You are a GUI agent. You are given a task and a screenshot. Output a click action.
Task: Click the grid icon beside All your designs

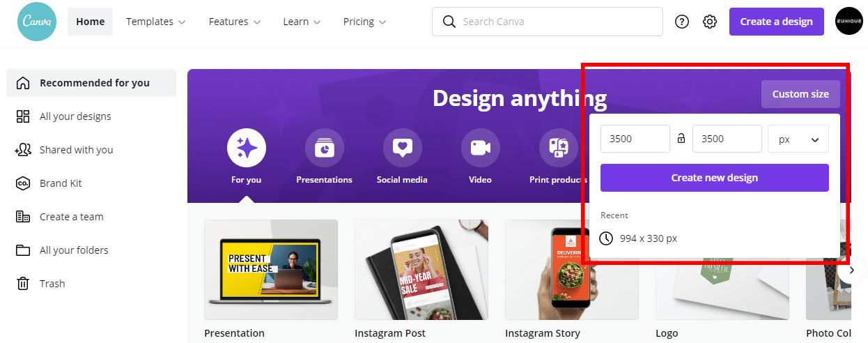[x=23, y=116]
